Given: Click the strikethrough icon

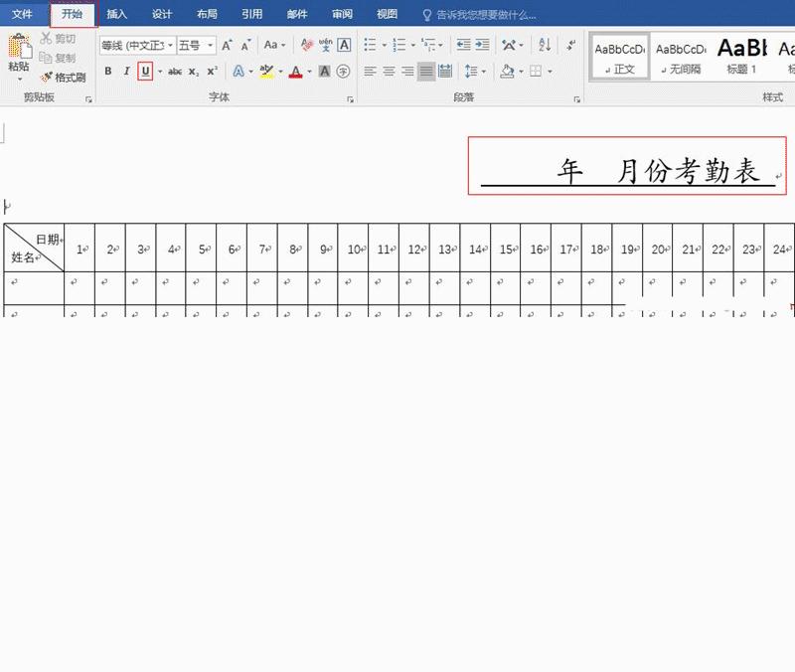Looking at the screenshot, I should tap(177, 71).
